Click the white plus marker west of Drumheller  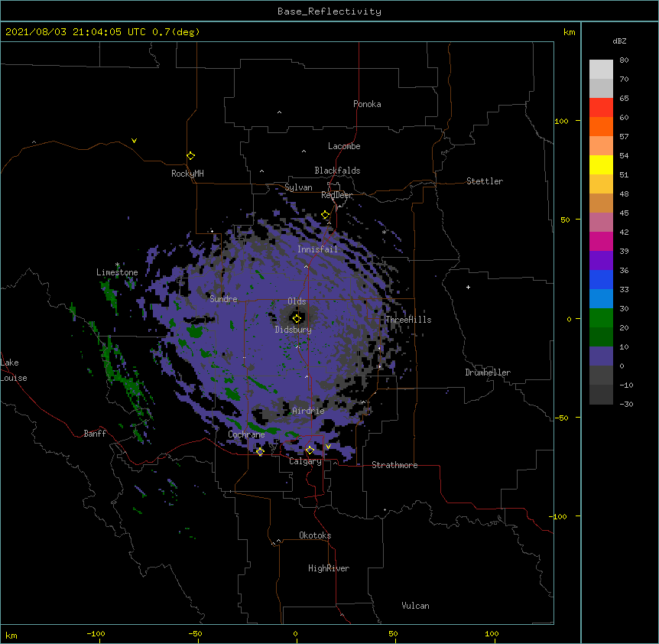click(468, 287)
